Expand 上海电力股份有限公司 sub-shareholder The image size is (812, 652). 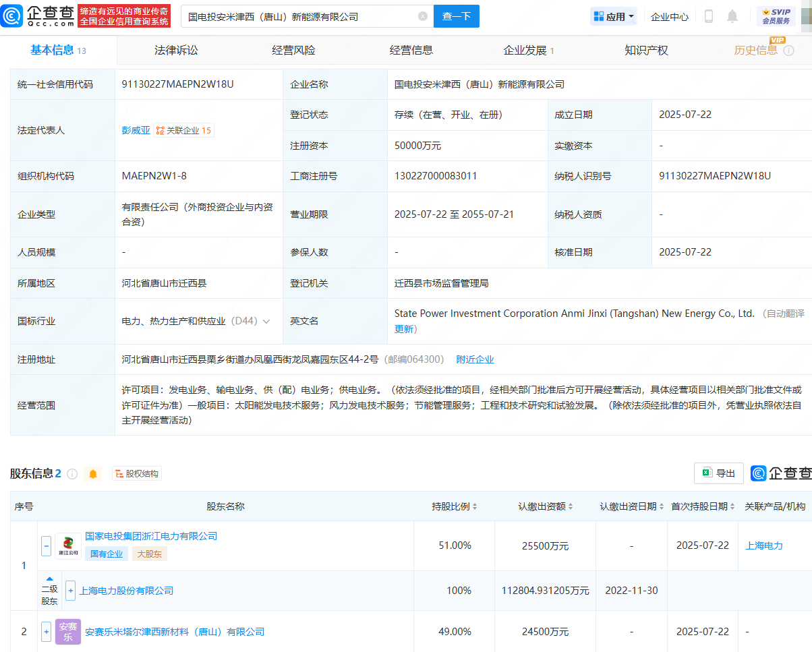pos(71,591)
